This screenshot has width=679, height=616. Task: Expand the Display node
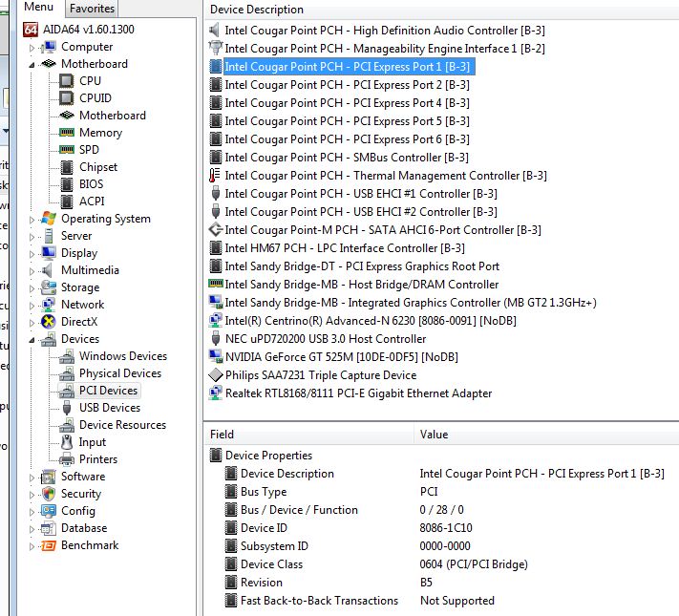coord(32,254)
